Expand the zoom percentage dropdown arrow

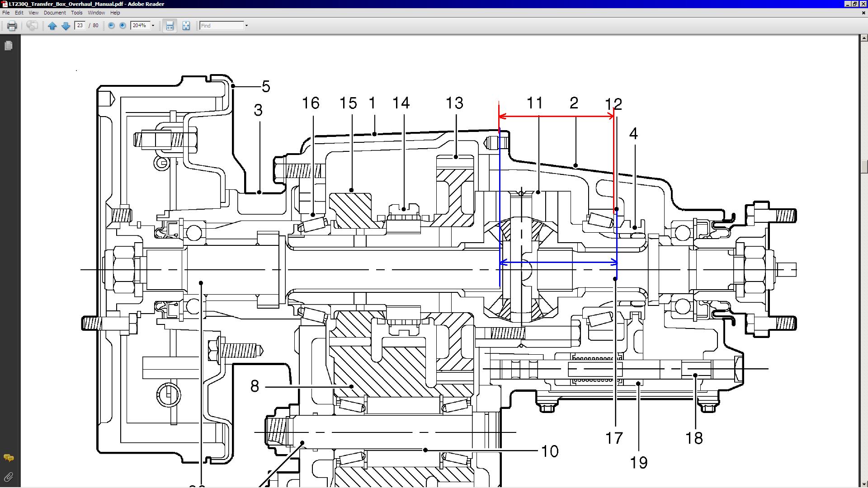[153, 26]
